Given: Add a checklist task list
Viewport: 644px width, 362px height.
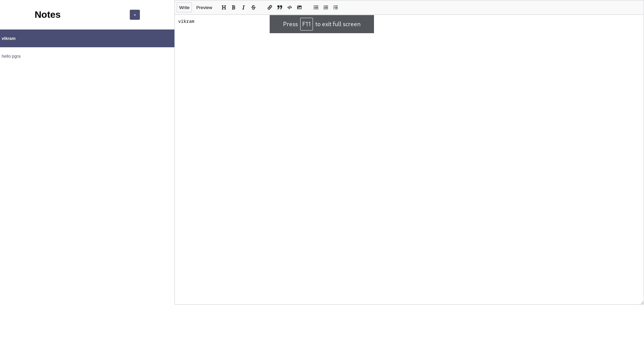Looking at the screenshot, I should coord(336,7).
